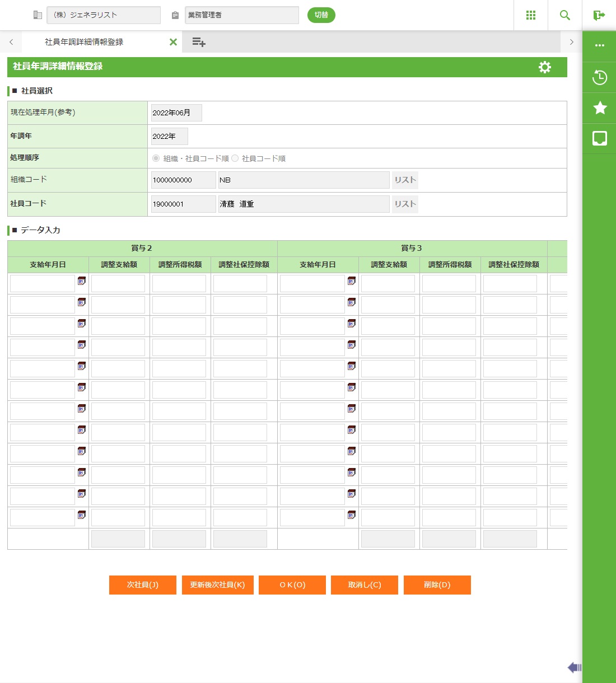This screenshot has width=616, height=683.
Task: Click the search magnifier icon
Action: (x=565, y=15)
